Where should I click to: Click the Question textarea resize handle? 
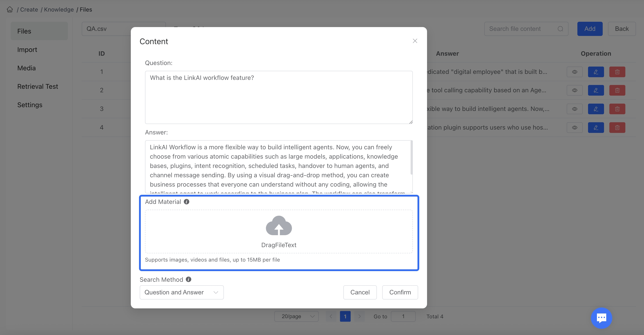coord(411,122)
